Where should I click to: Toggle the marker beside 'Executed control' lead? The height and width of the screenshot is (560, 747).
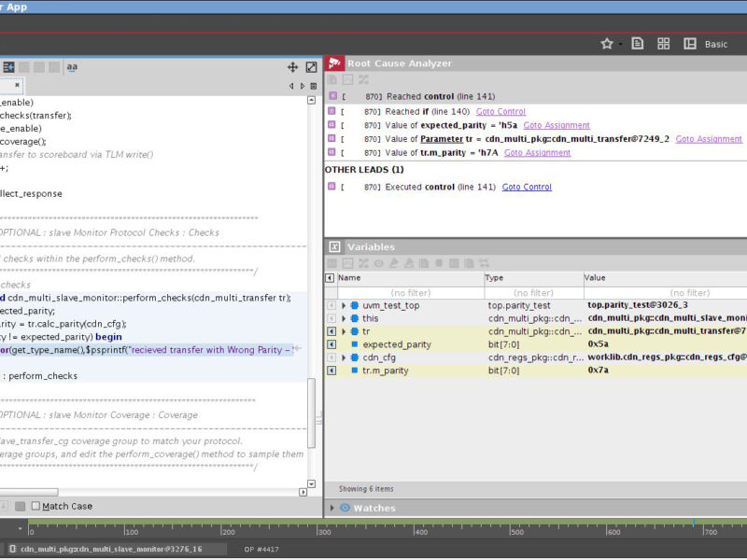click(x=331, y=186)
